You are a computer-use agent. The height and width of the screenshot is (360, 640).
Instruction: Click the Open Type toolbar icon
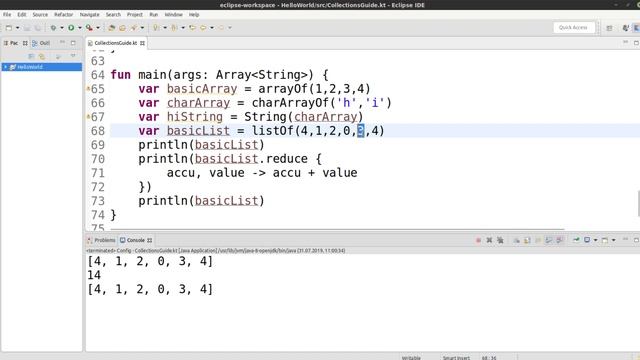click(111, 28)
